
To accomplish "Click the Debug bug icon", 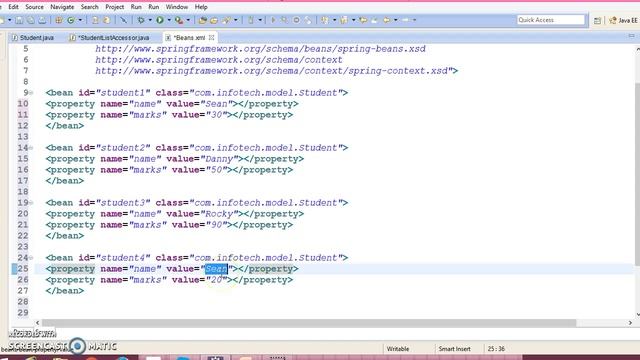I will [x=141, y=20].
